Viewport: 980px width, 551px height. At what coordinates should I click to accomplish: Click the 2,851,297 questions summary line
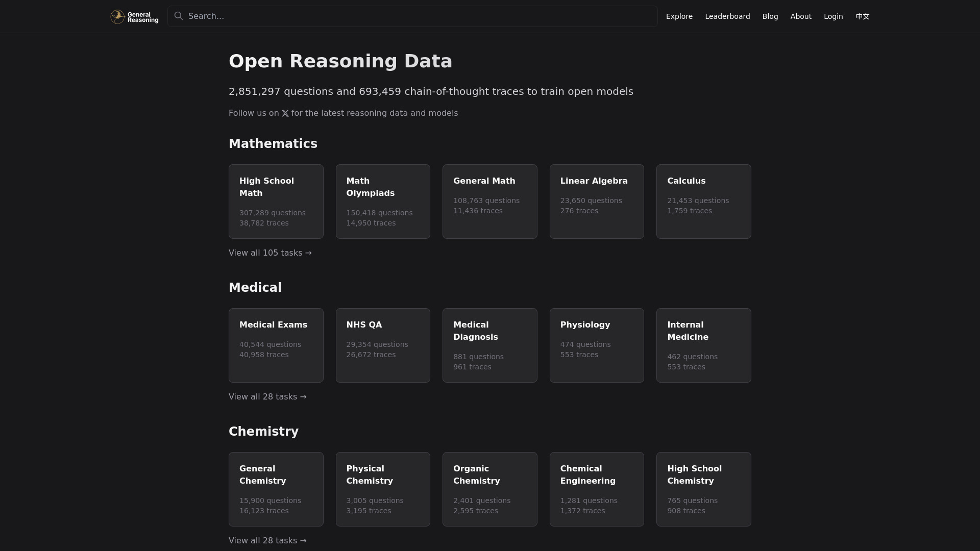(431, 92)
